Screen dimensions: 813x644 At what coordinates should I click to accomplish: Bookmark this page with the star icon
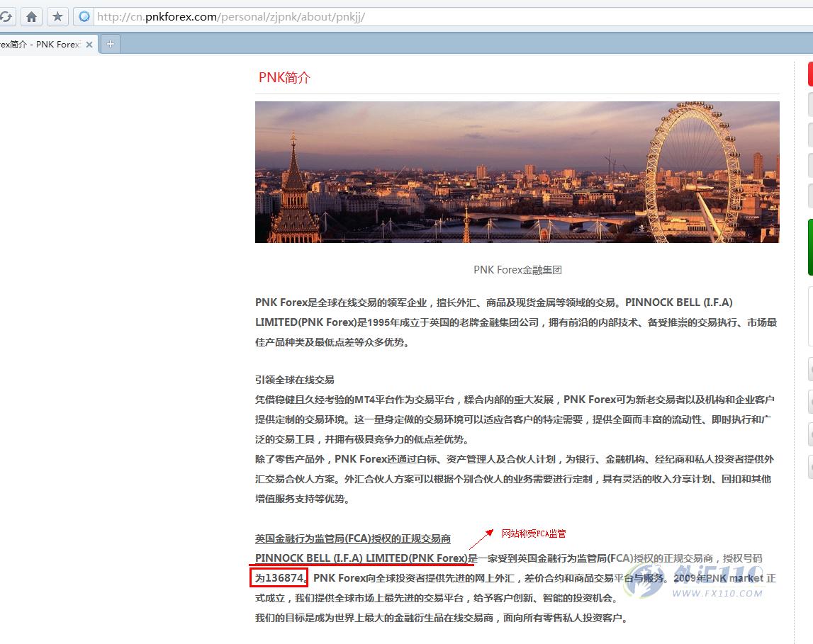57,16
